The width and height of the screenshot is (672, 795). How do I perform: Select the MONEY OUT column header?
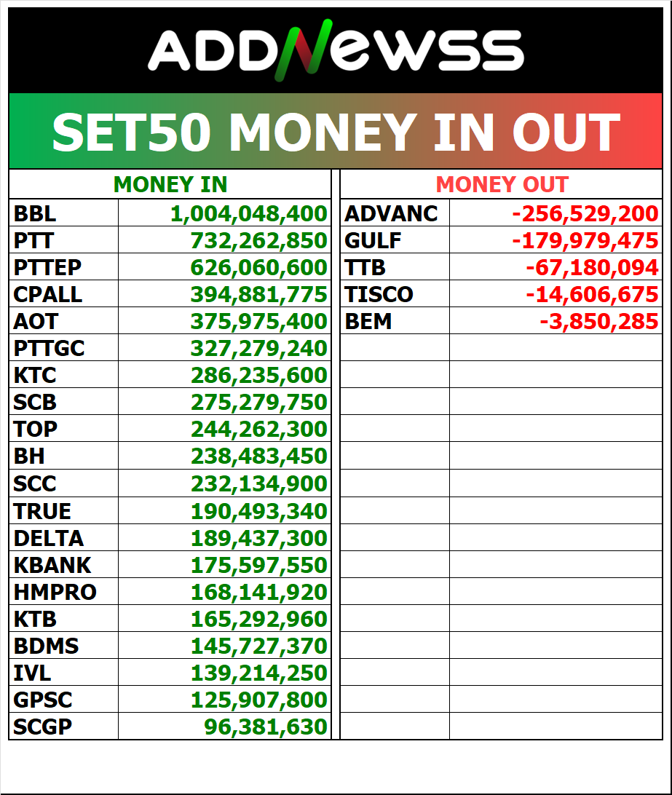click(x=501, y=184)
